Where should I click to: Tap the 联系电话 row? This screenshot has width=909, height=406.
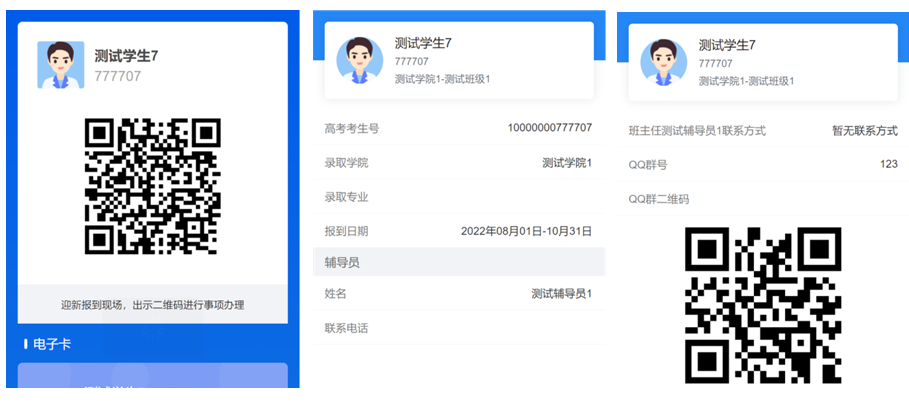[x=459, y=328]
